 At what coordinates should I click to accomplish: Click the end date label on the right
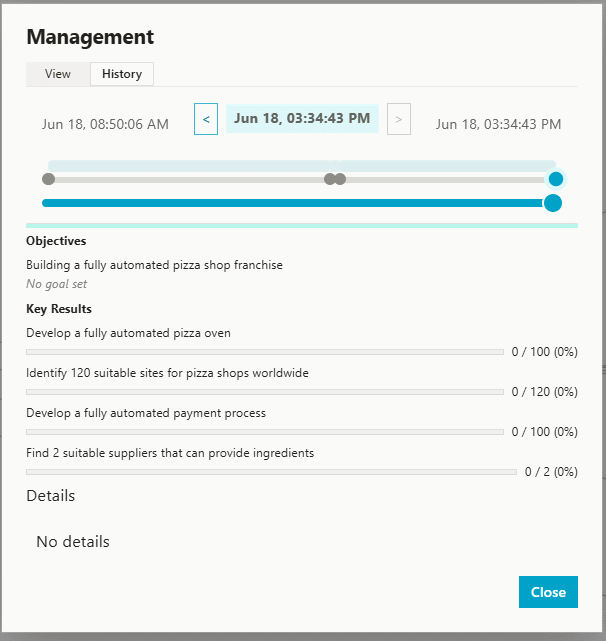[x=498, y=125]
